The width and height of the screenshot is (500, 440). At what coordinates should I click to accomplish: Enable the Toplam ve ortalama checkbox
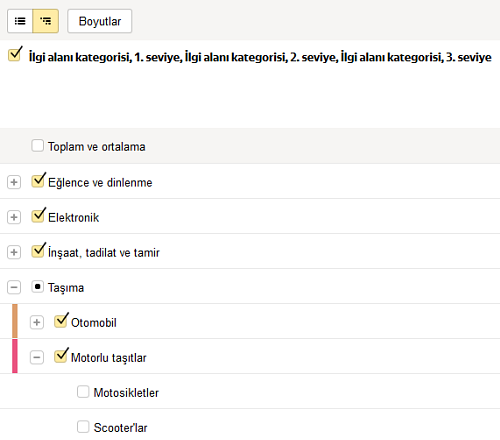tap(37, 146)
